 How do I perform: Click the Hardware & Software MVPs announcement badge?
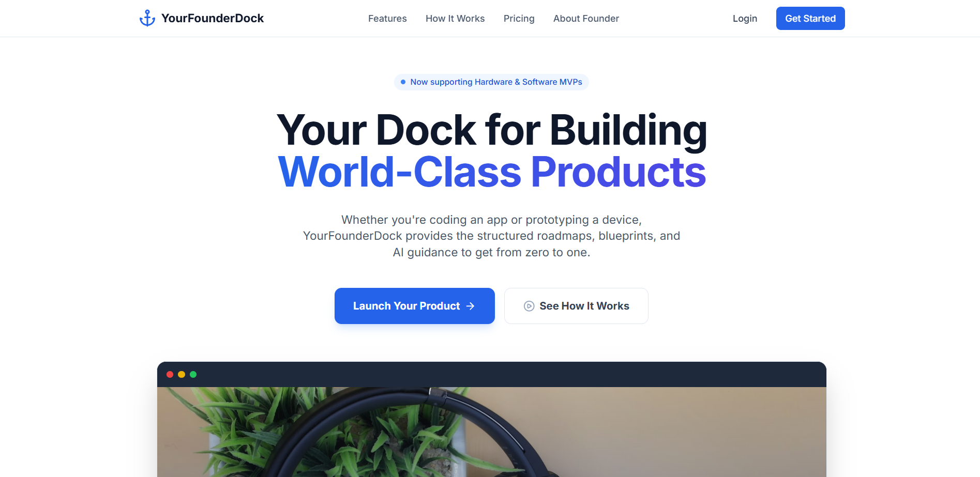(491, 82)
